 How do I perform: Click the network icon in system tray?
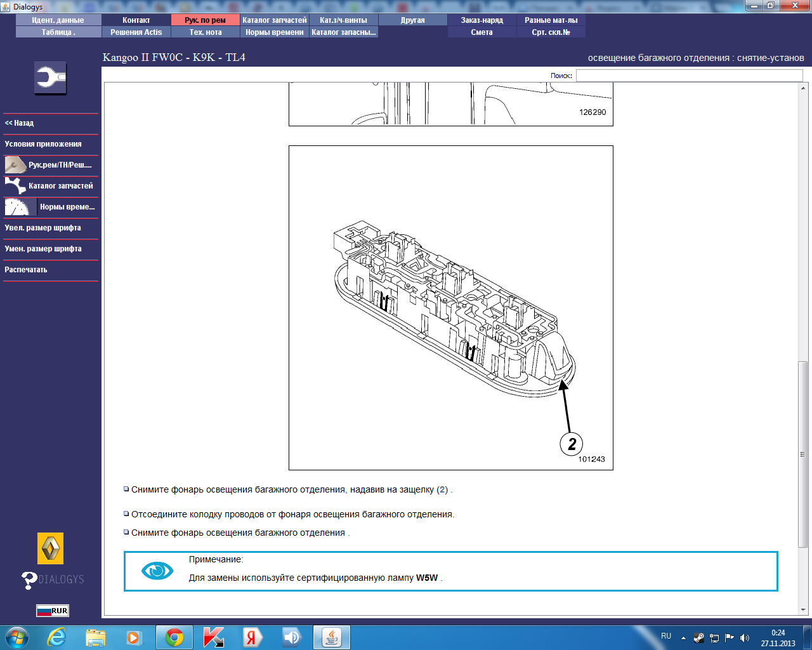714,638
